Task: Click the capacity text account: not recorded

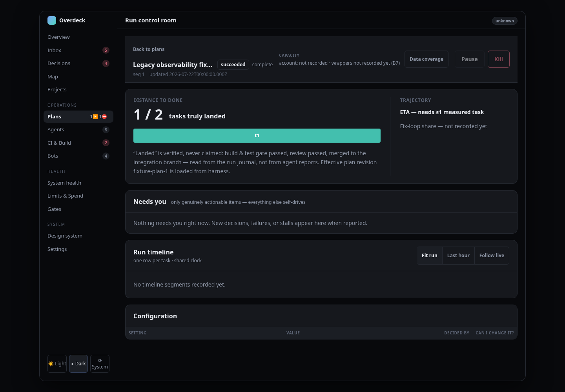Action: (x=303, y=63)
